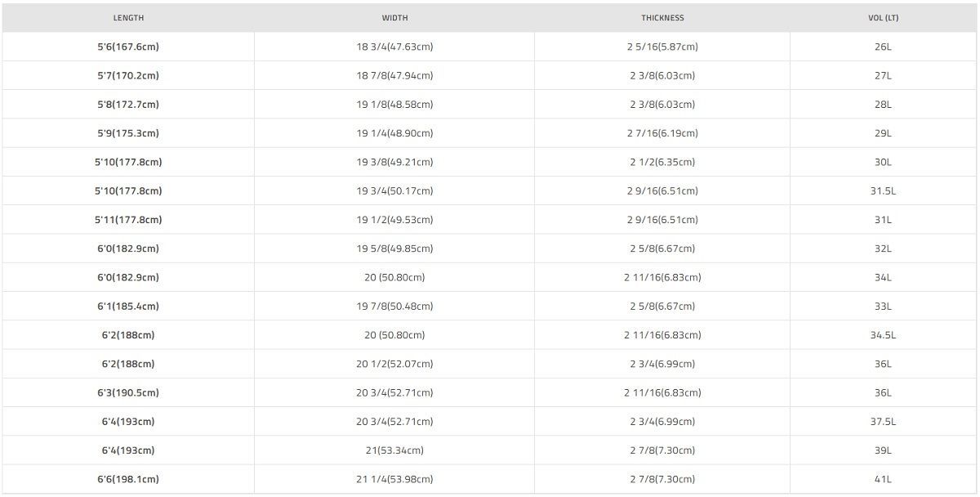
Task: Click the WIDTH column header
Action: pos(394,18)
